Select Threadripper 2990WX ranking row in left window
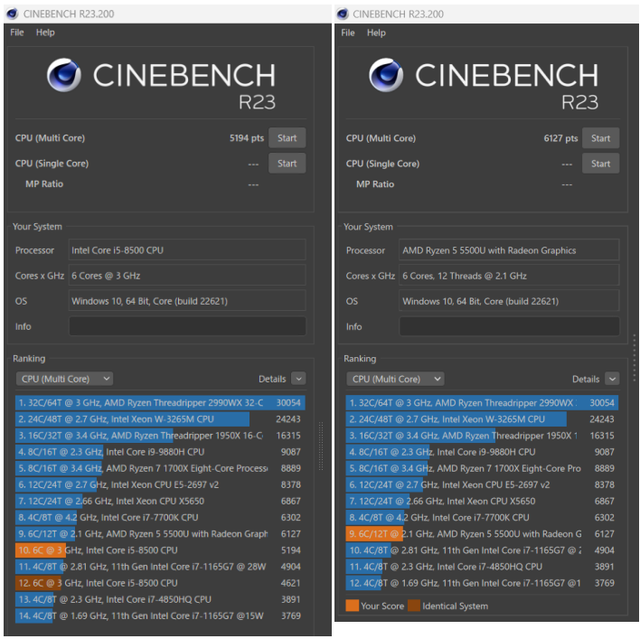Viewport: 640px width, 639px height. [x=160, y=403]
